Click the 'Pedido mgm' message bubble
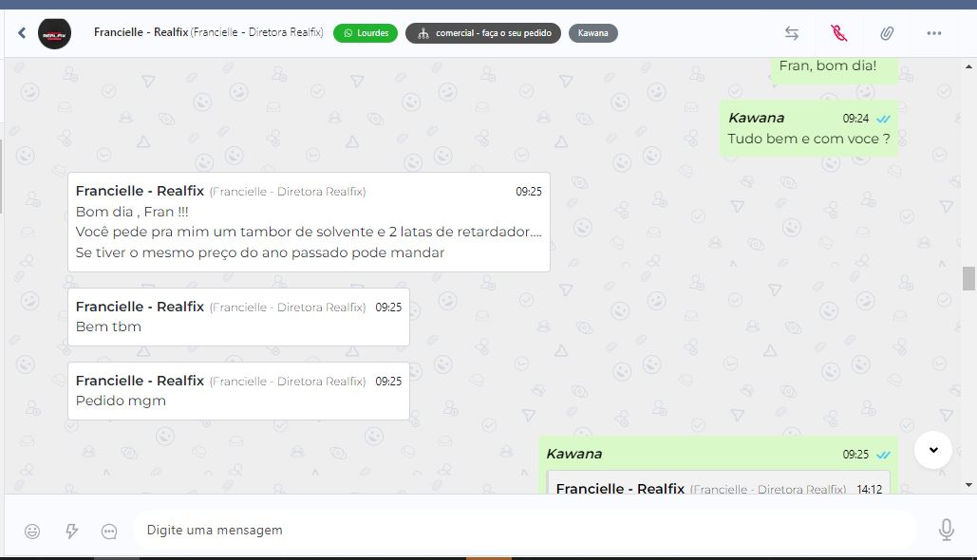 (238, 391)
